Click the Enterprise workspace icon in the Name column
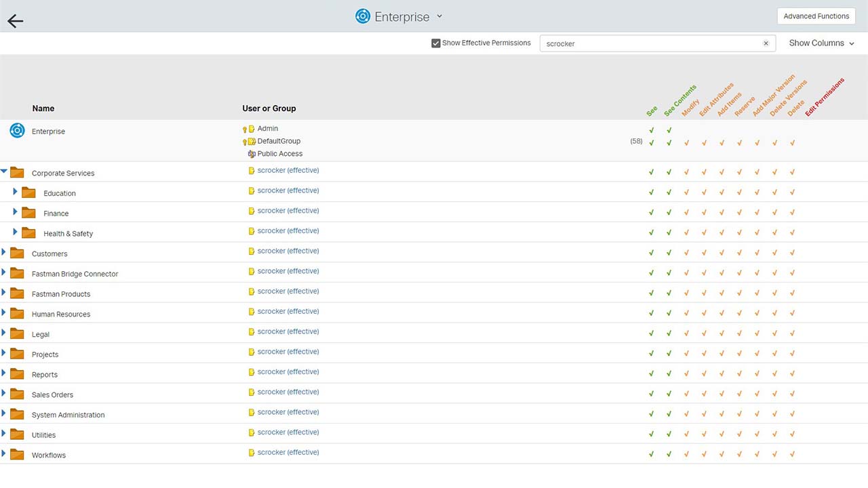 [x=18, y=131]
